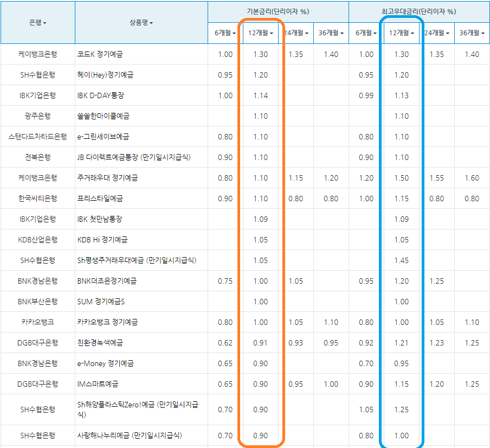Click 0.75 base rate for BNK더조은정기예금
490x448 pixels.
[225, 281]
